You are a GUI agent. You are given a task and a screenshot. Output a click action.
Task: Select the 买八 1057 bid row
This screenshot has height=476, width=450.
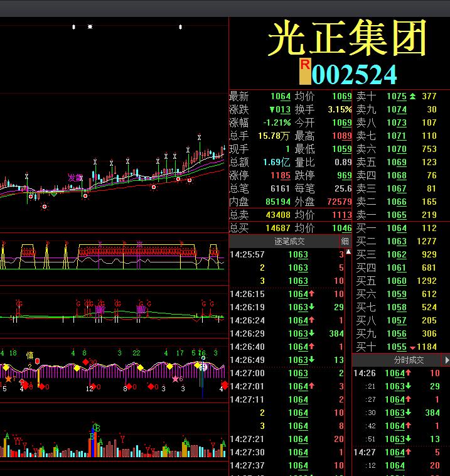[x=396, y=320]
